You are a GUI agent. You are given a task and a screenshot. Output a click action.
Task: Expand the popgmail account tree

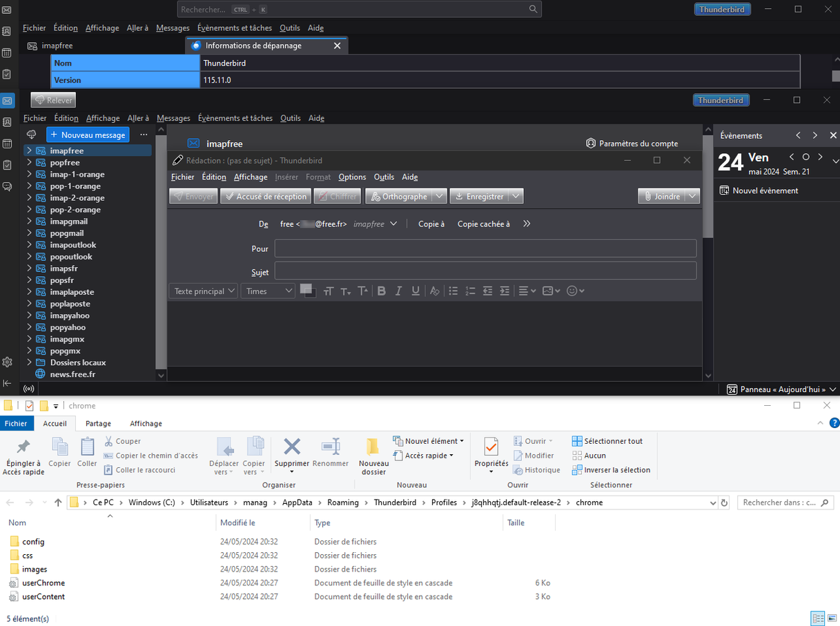tap(29, 233)
